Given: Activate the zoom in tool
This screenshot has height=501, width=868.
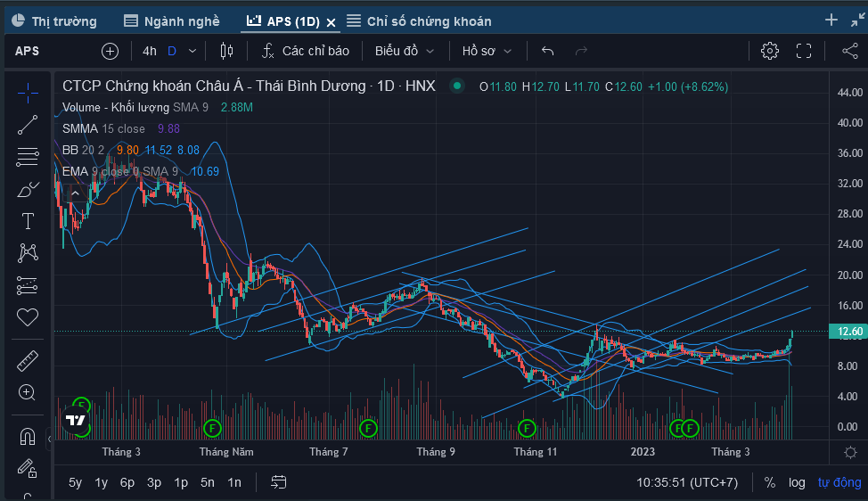Looking at the screenshot, I should (27, 392).
